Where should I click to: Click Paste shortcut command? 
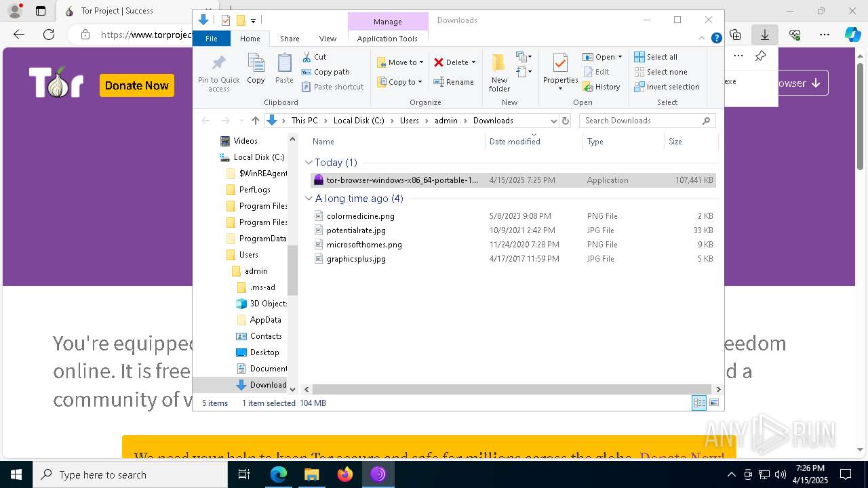(332, 87)
